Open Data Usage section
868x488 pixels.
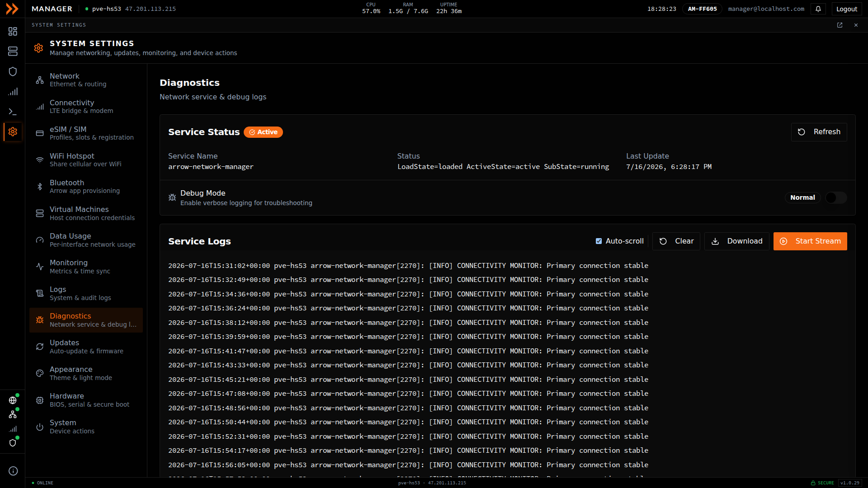86,240
